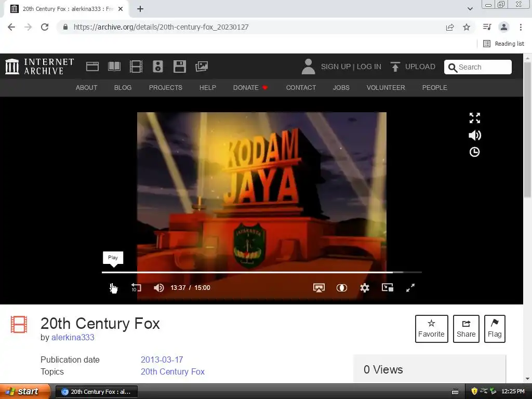The width and height of the screenshot is (532, 399).
Task: Seek on the video progress bar
Action: pos(262,272)
